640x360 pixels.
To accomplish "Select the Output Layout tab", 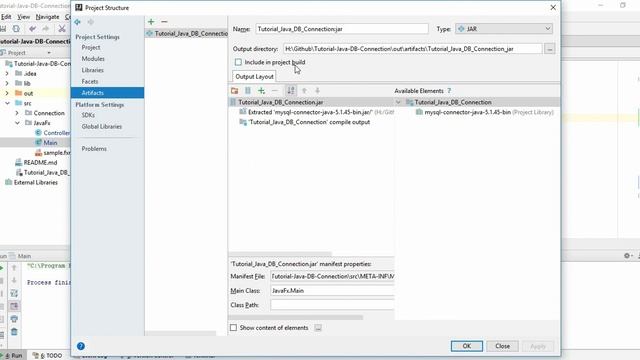I will [254, 77].
